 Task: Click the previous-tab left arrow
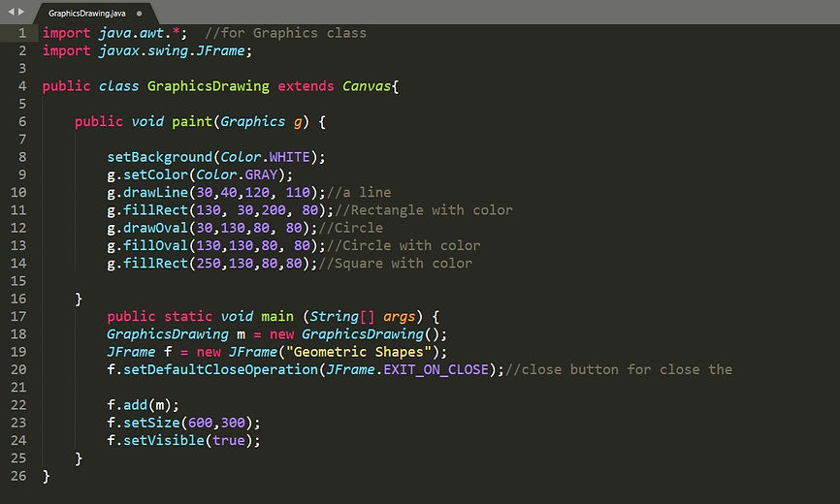pos(11,12)
